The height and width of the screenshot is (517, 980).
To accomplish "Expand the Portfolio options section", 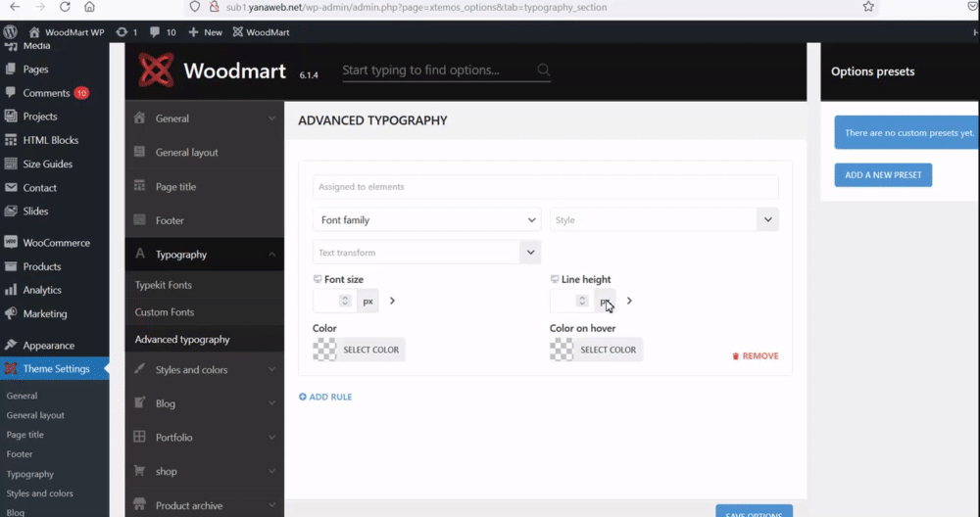I will [x=205, y=437].
